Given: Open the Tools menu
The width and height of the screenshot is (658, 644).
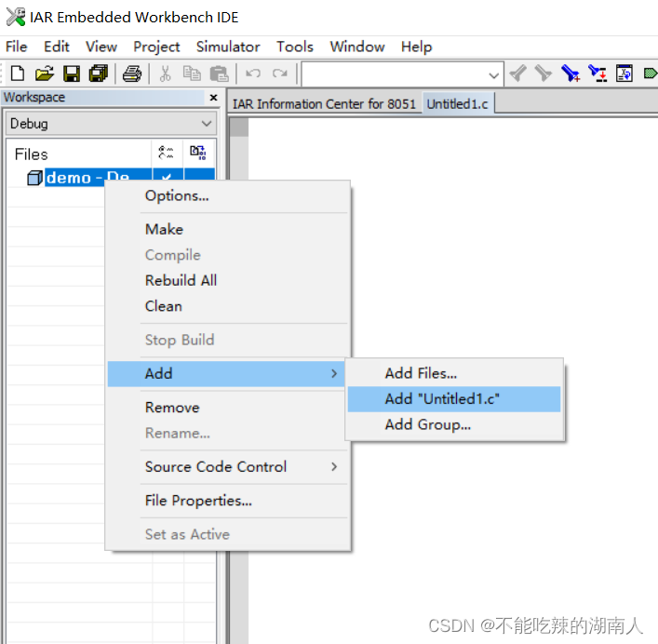Looking at the screenshot, I should click(x=295, y=47).
